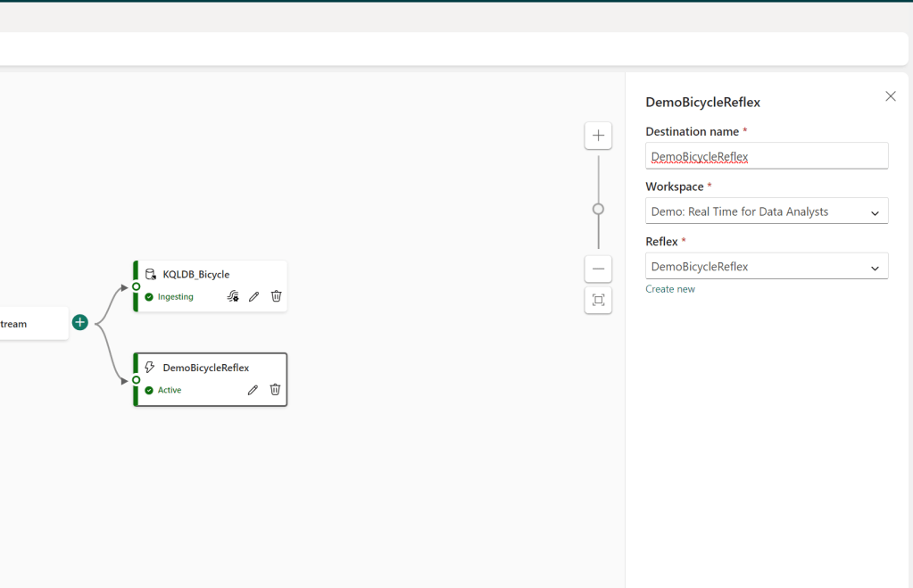Click the green plus add destination button
The image size is (913, 588).
80,322
